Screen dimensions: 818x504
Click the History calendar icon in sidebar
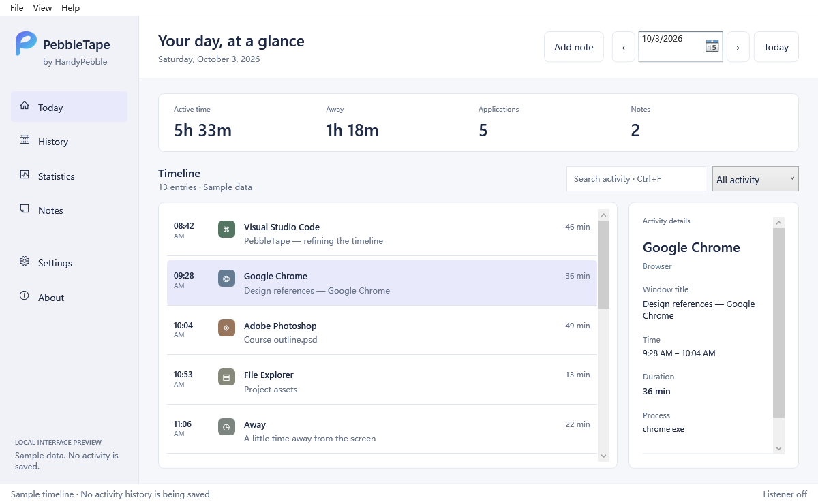(x=25, y=140)
